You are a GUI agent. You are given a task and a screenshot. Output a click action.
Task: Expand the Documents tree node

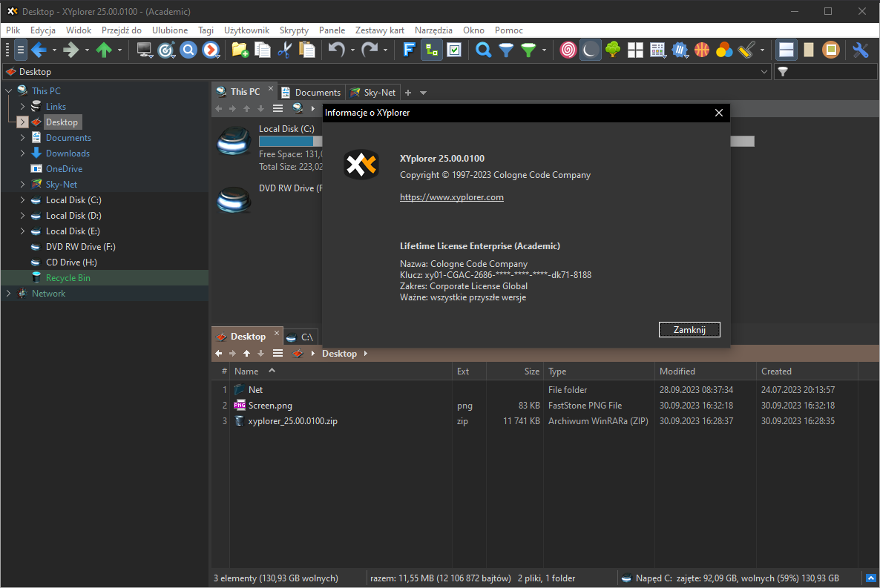click(22, 137)
